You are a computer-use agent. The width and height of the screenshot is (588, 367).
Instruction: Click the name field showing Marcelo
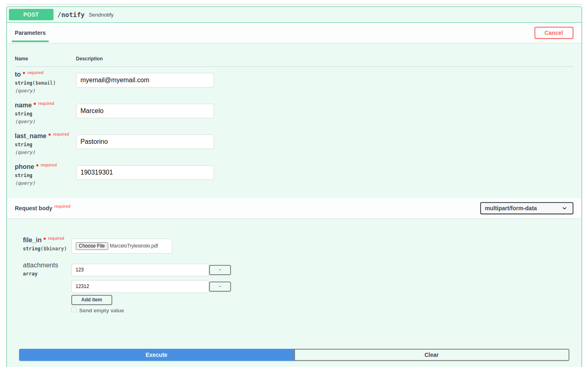(145, 111)
